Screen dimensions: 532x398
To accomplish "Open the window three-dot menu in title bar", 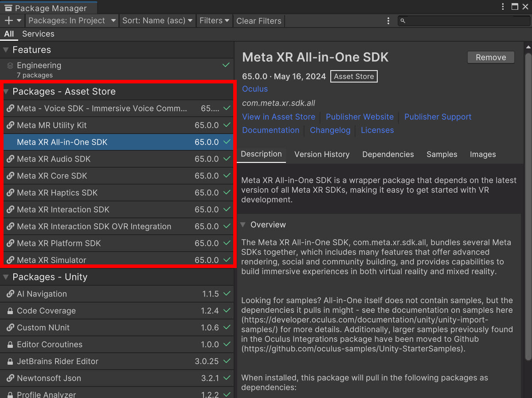I will click(503, 7).
